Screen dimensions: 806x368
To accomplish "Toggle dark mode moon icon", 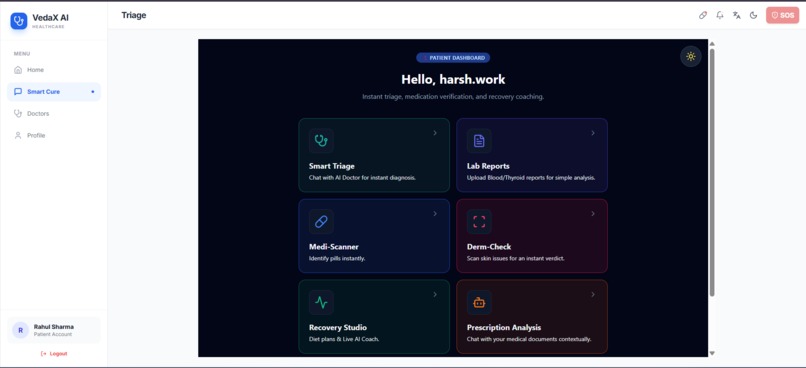I will pyautogui.click(x=754, y=15).
